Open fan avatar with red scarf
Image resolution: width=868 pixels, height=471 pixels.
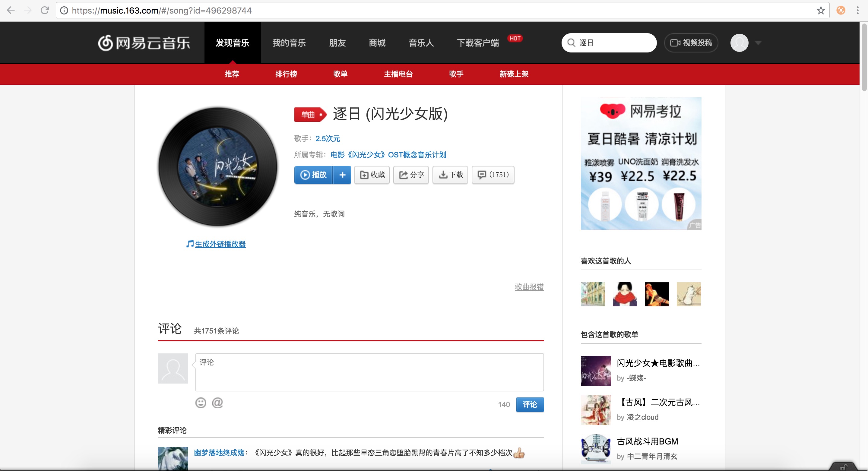click(x=625, y=294)
